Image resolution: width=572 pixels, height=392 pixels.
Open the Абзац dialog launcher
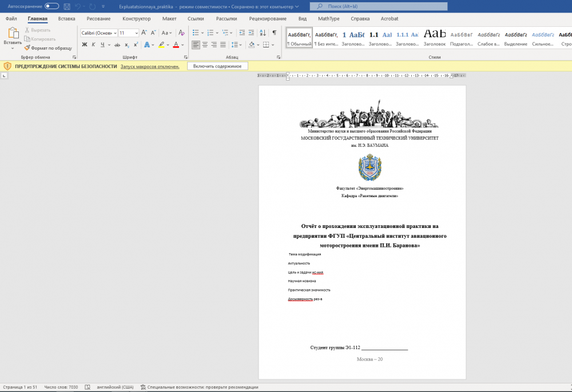click(x=279, y=57)
